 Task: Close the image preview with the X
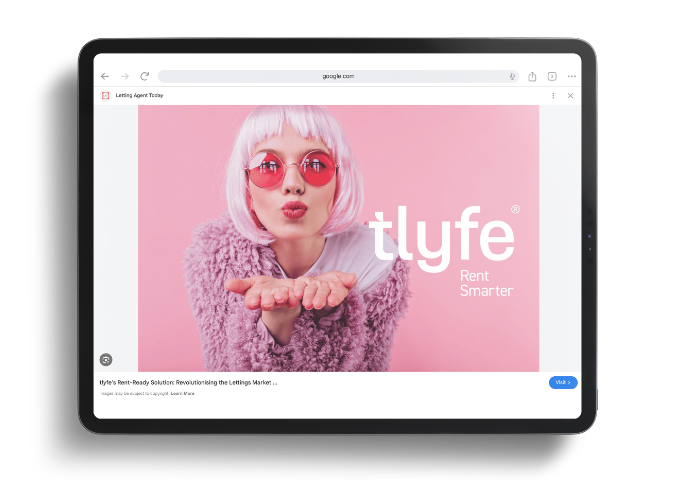point(570,96)
